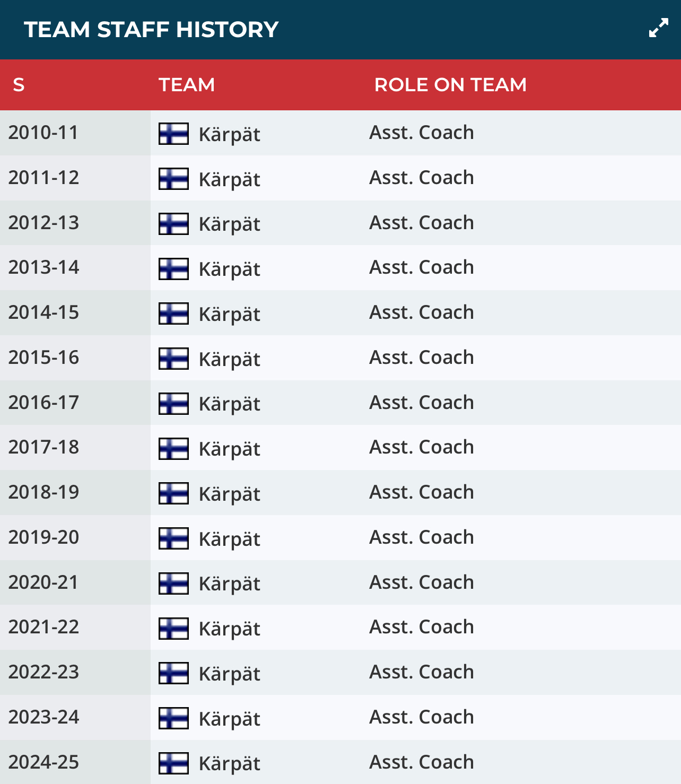Viewport: 681px width, 784px height.
Task: Sort by the TEAM column header
Action: pos(187,85)
